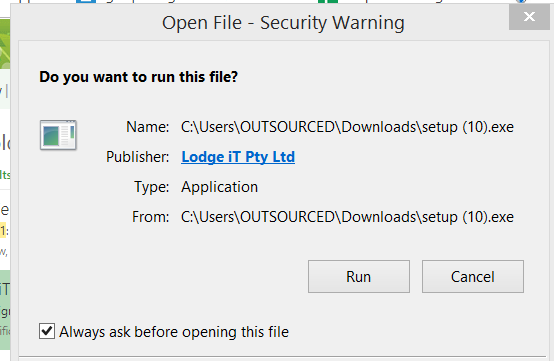554x361 pixels.
Task: Select the setup (10).exe path beside Name
Action: (x=347, y=127)
